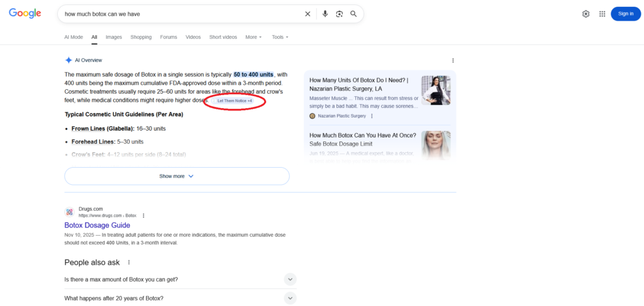
Task: Open quick settings gear icon
Action: (586, 14)
